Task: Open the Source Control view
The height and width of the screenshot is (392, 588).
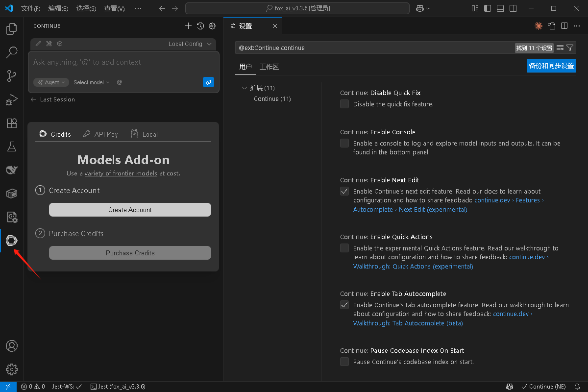Action: point(12,76)
